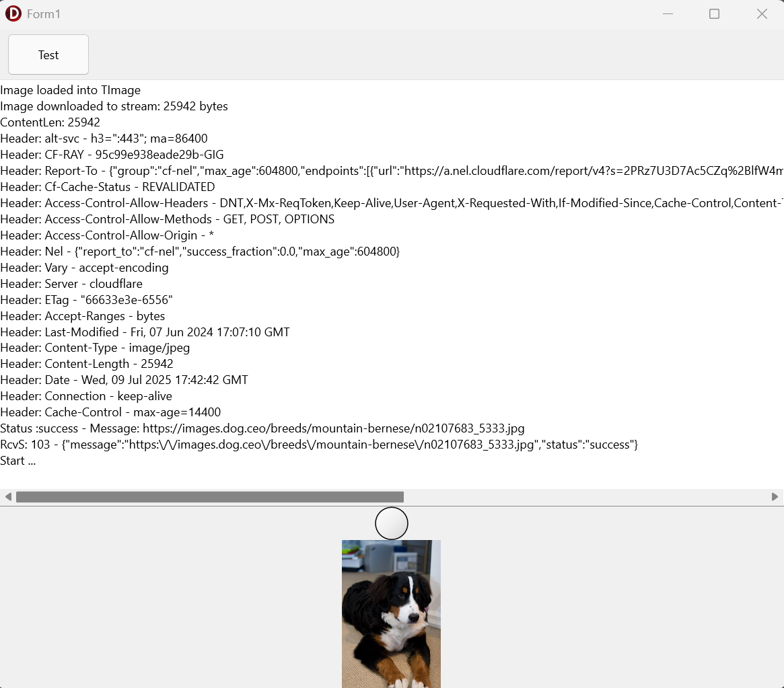The width and height of the screenshot is (784, 688).
Task: Click the 'Form1' window title text
Action: click(x=44, y=14)
